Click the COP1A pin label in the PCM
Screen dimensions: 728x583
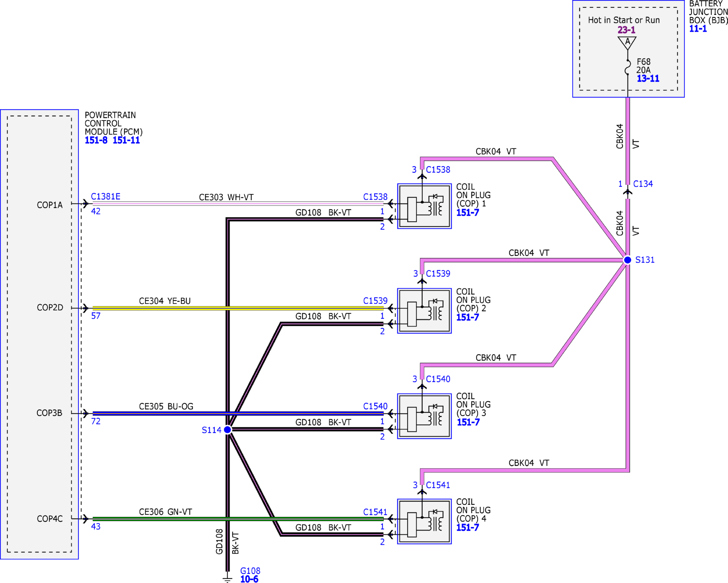50,205
